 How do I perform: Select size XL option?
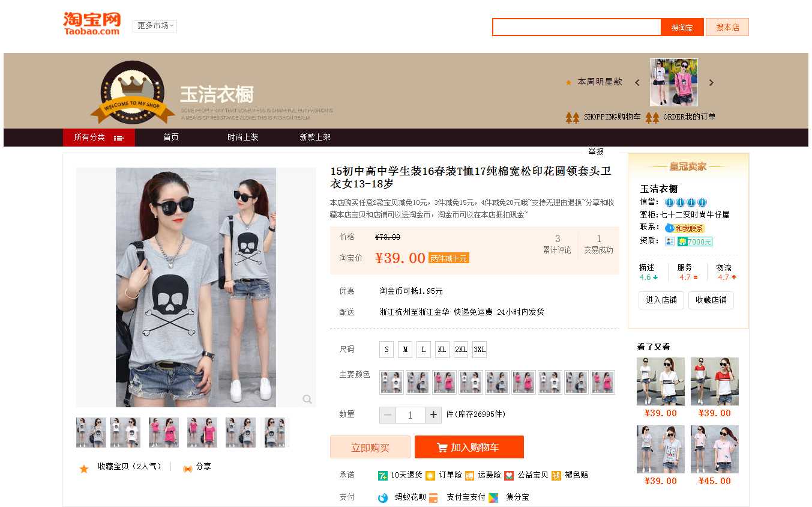(x=442, y=350)
